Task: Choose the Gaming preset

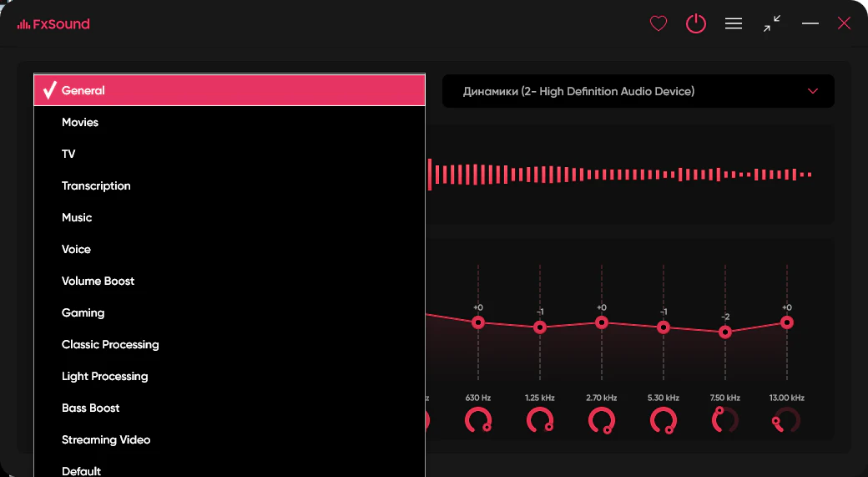Action: [83, 312]
